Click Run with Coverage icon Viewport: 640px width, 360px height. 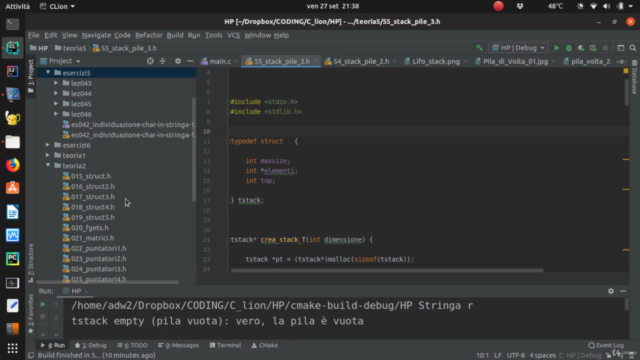click(x=581, y=48)
